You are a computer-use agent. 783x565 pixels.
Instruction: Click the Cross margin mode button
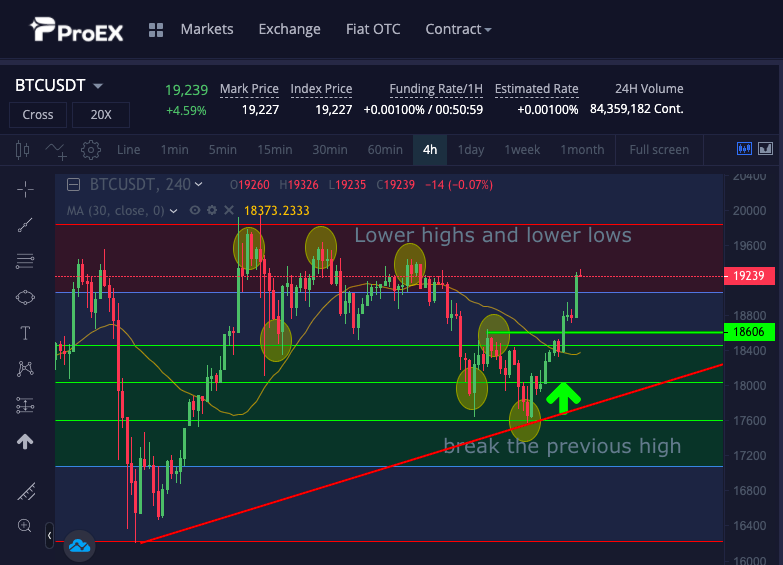38,114
